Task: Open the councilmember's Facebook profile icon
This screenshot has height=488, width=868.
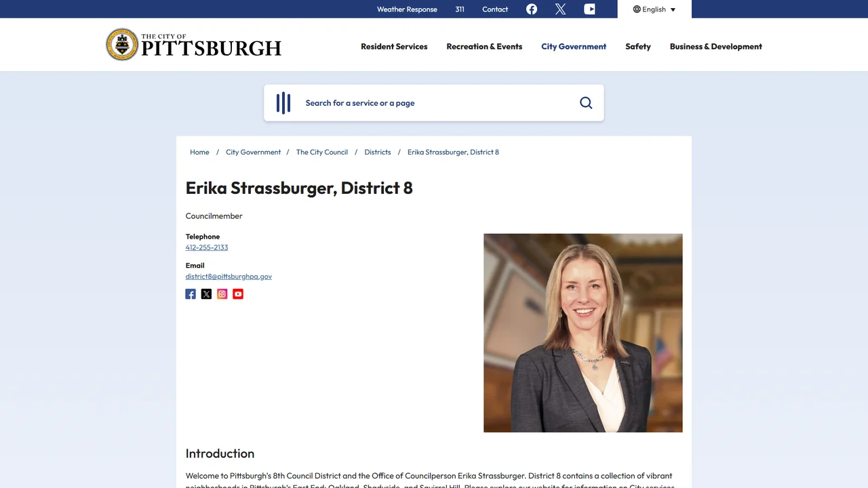Action: point(191,294)
